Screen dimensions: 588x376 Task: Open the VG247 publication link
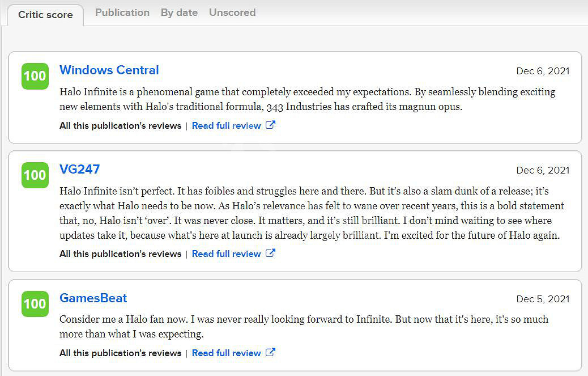[79, 170]
